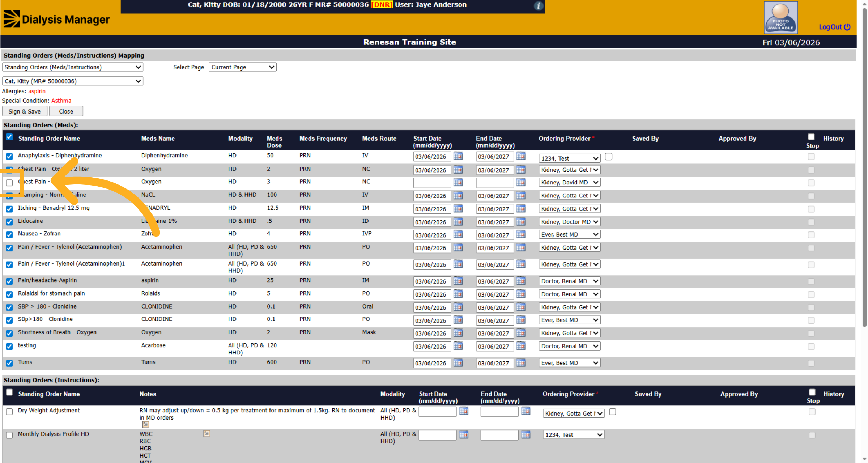Image resolution: width=868 pixels, height=463 pixels.
Task: Open End Date calendar for Monthly Dialysis Profile HD
Action: point(526,435)
